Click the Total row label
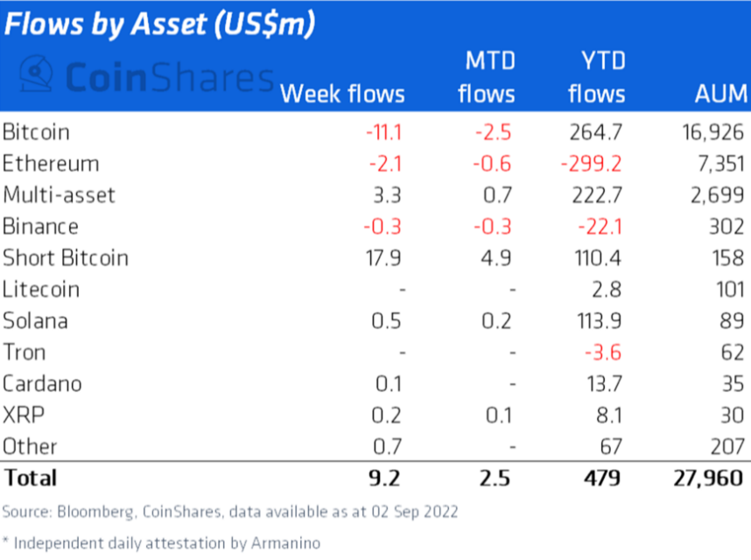 pyautogui.click(x=31, y=478)
